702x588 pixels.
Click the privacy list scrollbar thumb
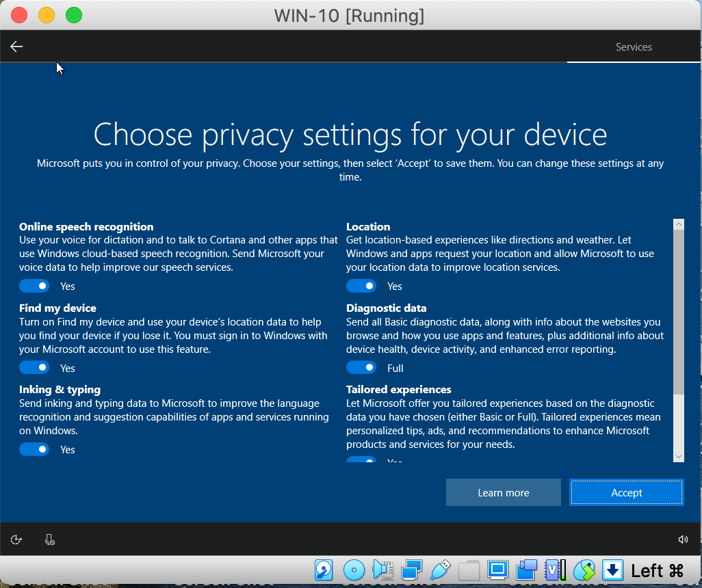click(679, 312)
